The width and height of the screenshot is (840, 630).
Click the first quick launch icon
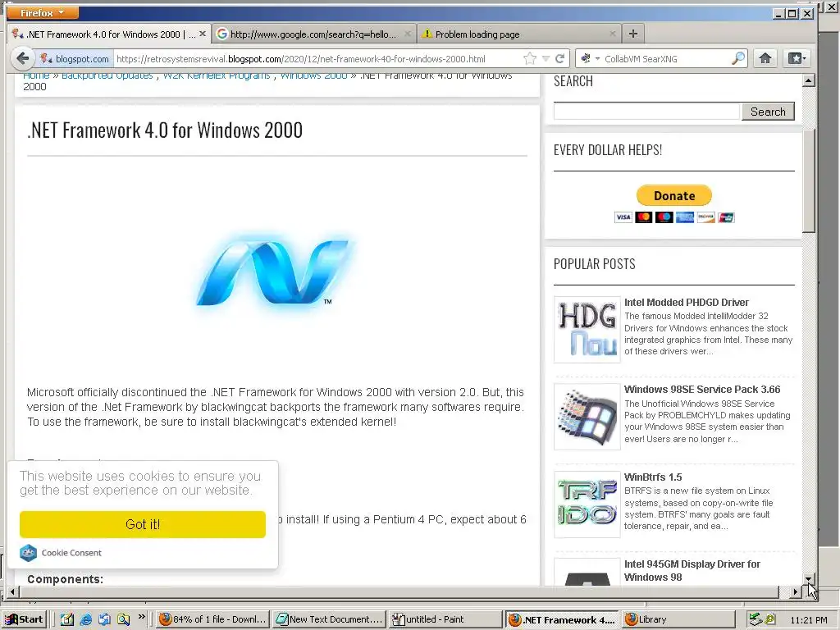[x=67, y=619]
